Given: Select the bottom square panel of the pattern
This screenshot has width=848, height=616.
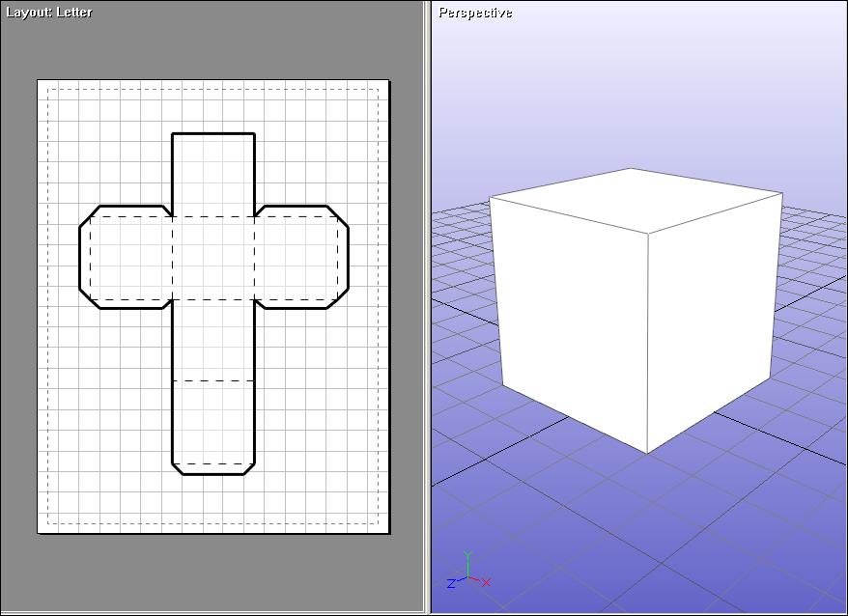Looking at the screenshot, I should pos(213,421).
